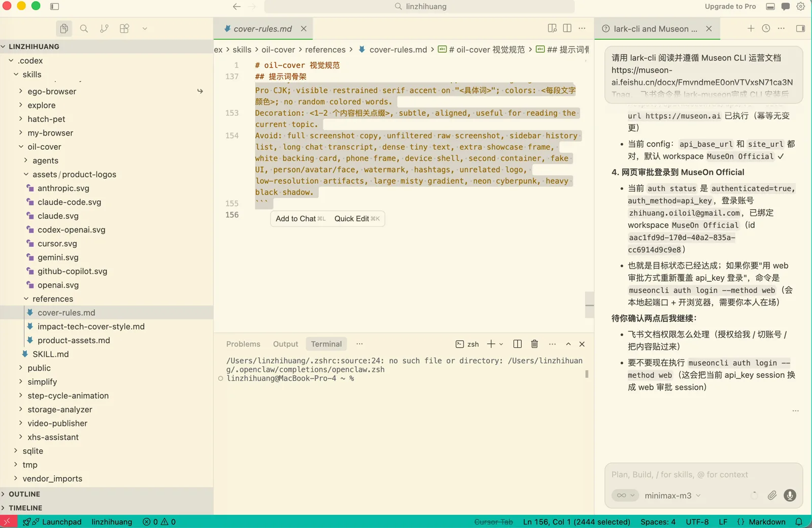The width and height of the screenshot is (812, 528).
Task: Change indentation via Spaces: 4
Action: [658, 522]
